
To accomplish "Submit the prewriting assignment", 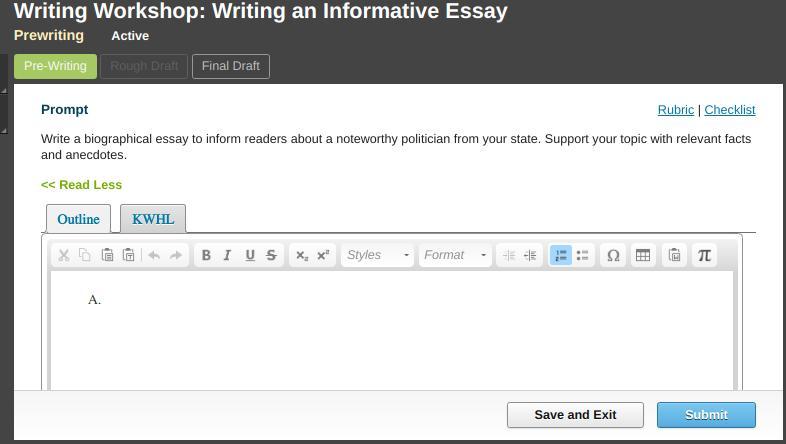I will pyautogui.click(x=706, y=415).
